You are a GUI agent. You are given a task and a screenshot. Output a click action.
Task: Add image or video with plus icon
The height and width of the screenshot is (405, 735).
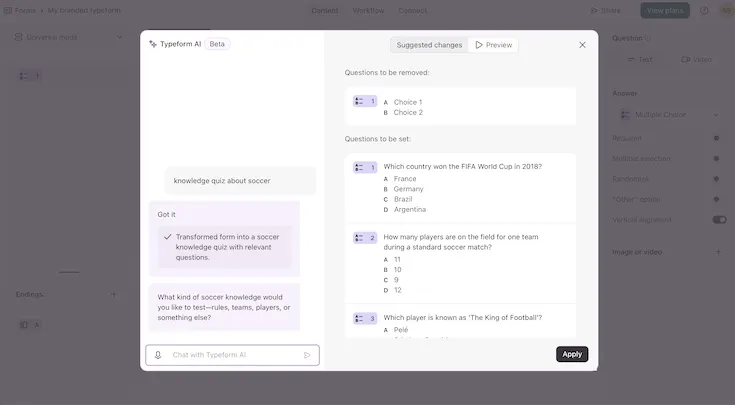[x=718, y=252]
